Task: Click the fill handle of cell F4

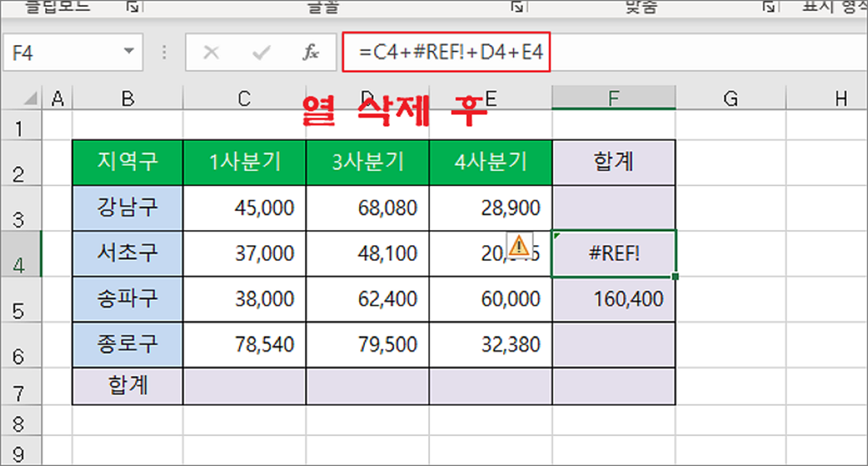Action: pyautogui.click(x=675, y=277)
